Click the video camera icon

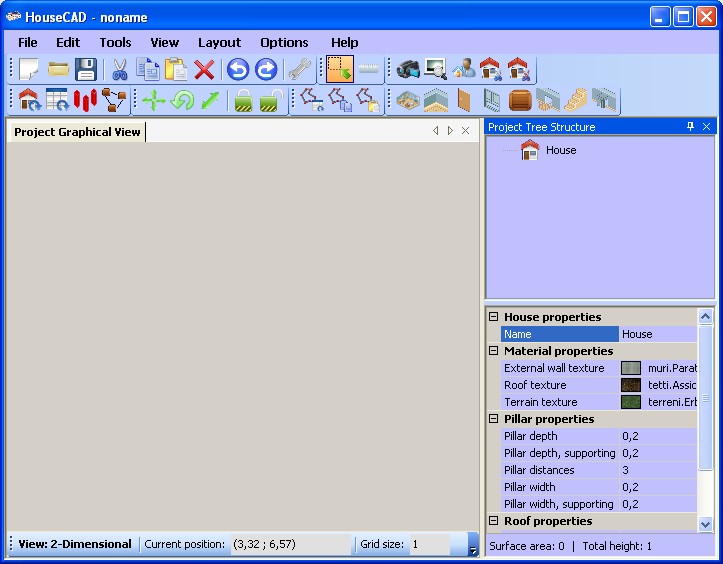408,69
